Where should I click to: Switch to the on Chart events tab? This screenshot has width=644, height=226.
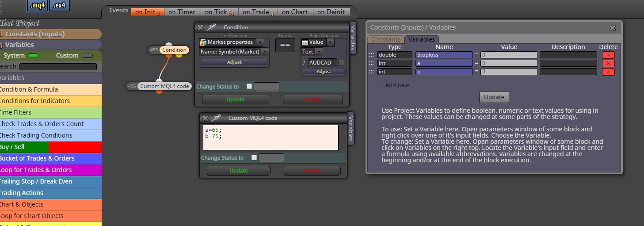(x=295, y=12)
